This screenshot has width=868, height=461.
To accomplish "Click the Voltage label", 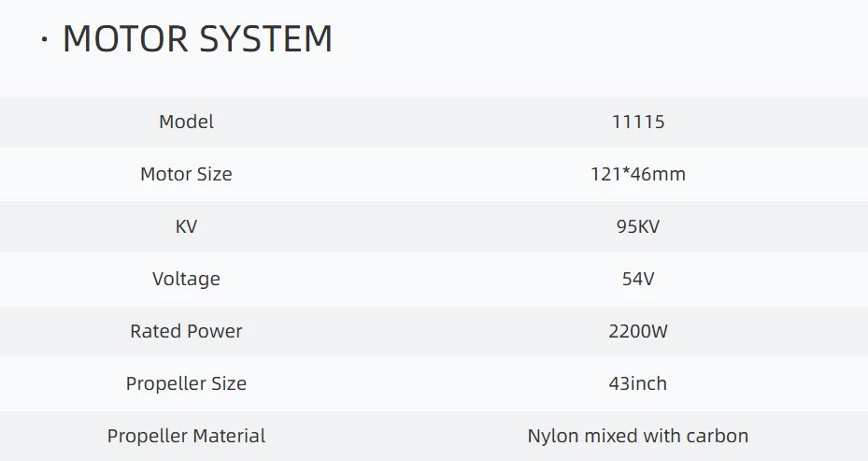I will coord(186,279).
